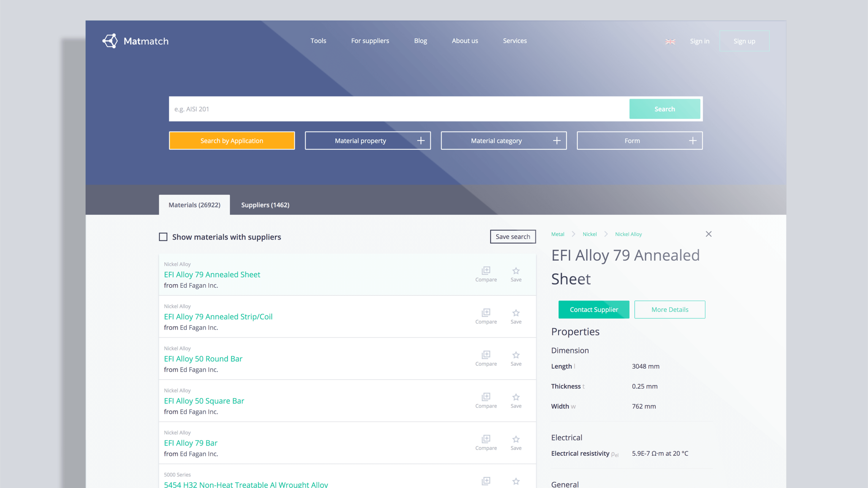Select the 762 mm width value
The image size is (868, 488).
644,406
